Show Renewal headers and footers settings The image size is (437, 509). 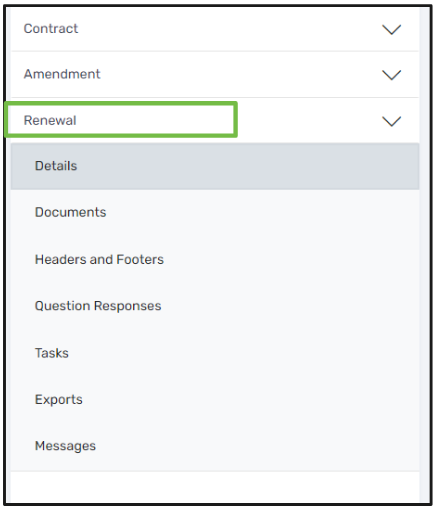(x=215, y=259)
